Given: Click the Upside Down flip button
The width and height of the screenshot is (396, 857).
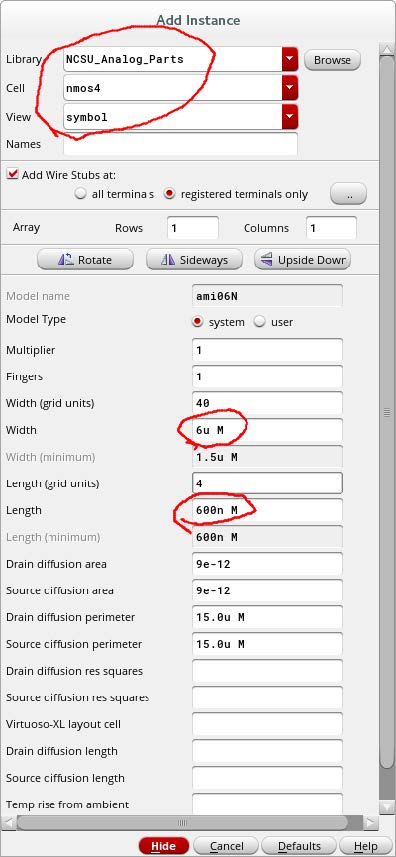Looking at the screenshot, I should (x=303, y=260).
